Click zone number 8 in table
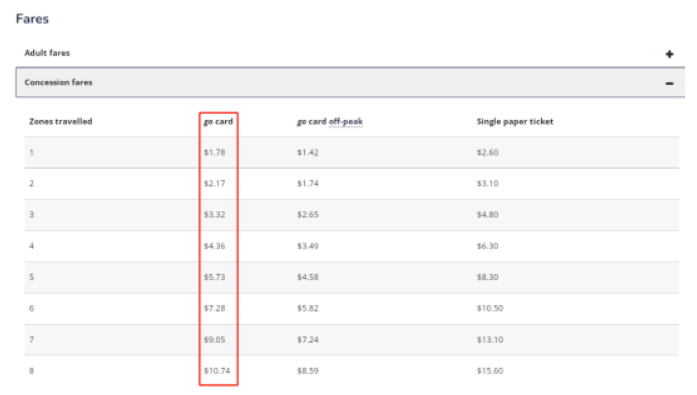This screenshot has height=395, width=697. point(32,371)
